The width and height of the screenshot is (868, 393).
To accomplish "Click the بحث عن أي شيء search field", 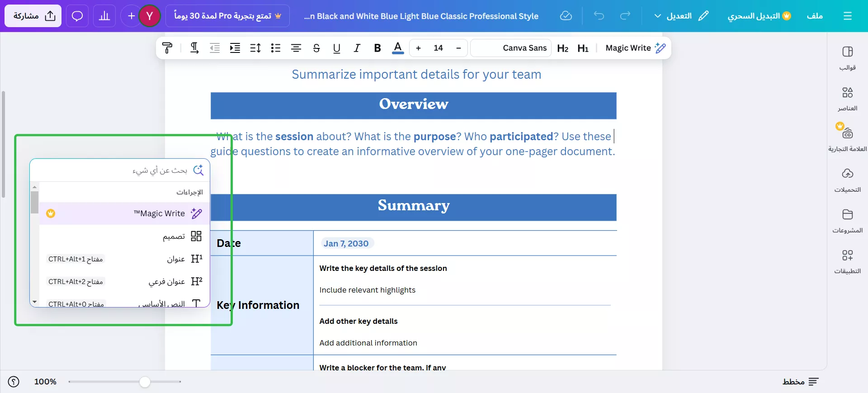I will (120, 170).
